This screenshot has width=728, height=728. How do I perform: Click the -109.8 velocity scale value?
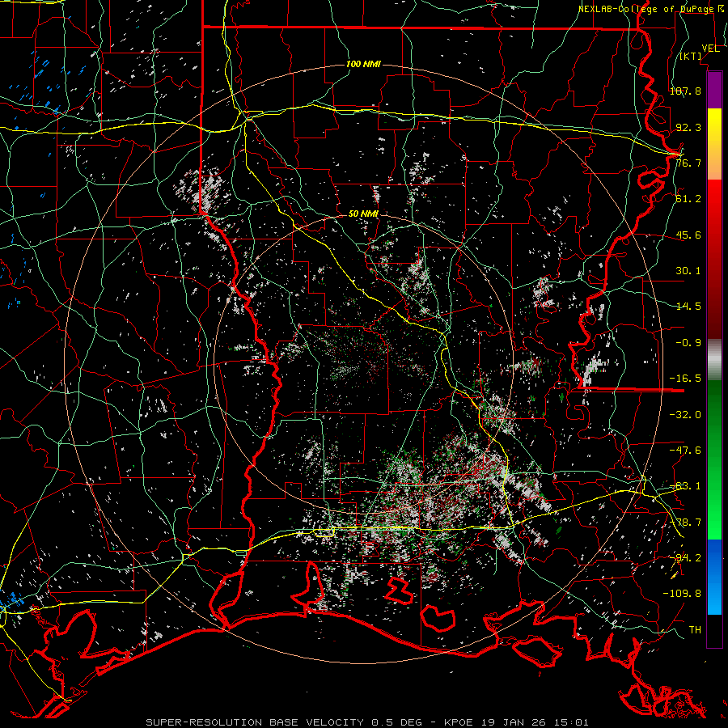pos(682,594)
